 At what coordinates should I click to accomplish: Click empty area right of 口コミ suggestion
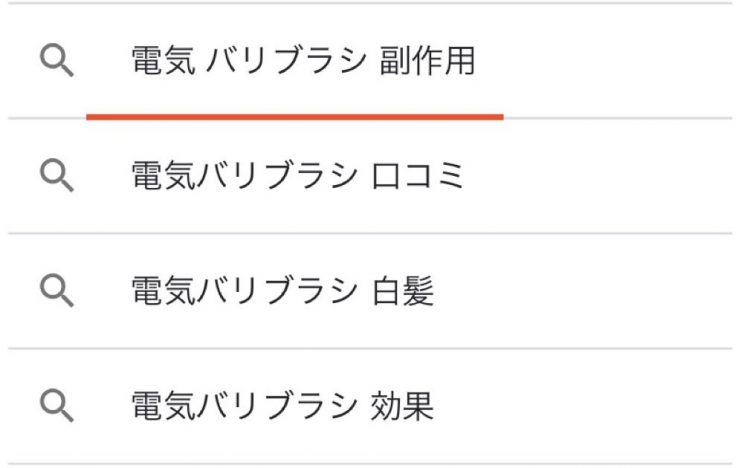(x=598, y=176)
